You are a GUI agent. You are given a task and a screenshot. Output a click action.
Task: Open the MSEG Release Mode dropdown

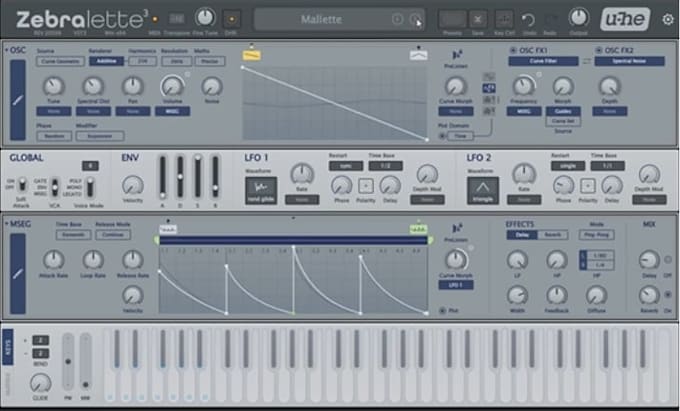(x=113, y=235)
